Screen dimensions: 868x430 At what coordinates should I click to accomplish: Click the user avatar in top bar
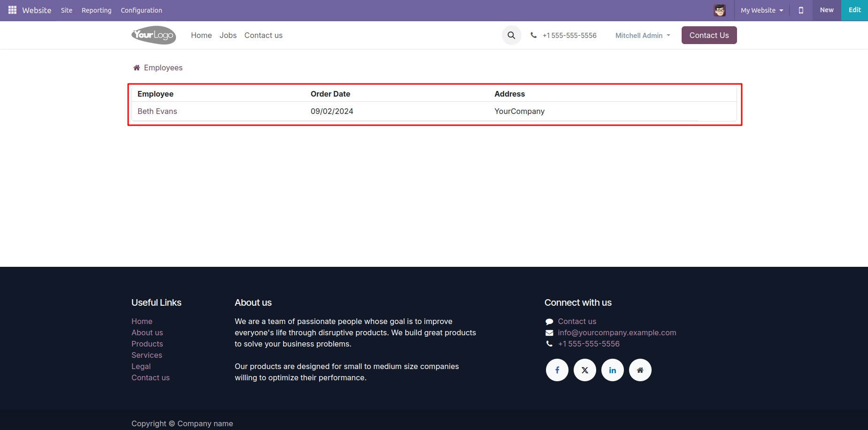click(719, 10)
